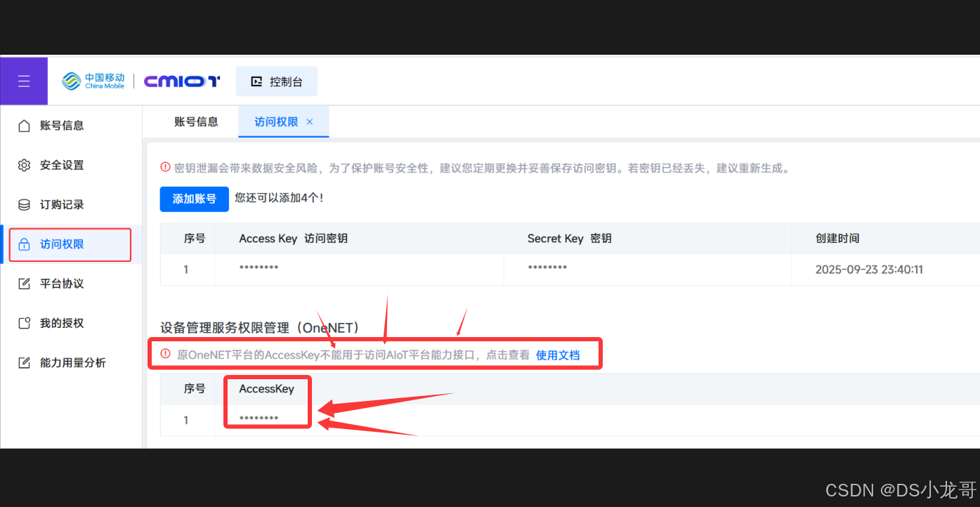Screen dimensions: 980x507
Task: Click the edit icon beside 能力用量分析
Action: 24,363
